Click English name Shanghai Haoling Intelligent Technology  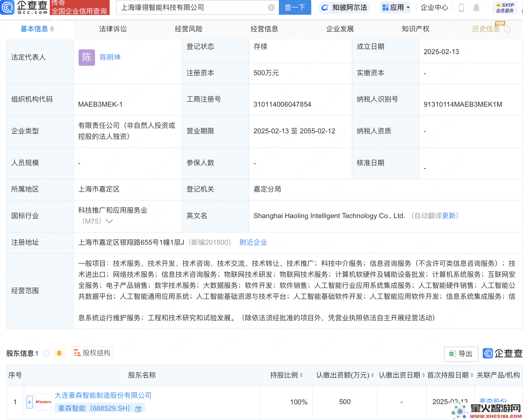(329, 216)
